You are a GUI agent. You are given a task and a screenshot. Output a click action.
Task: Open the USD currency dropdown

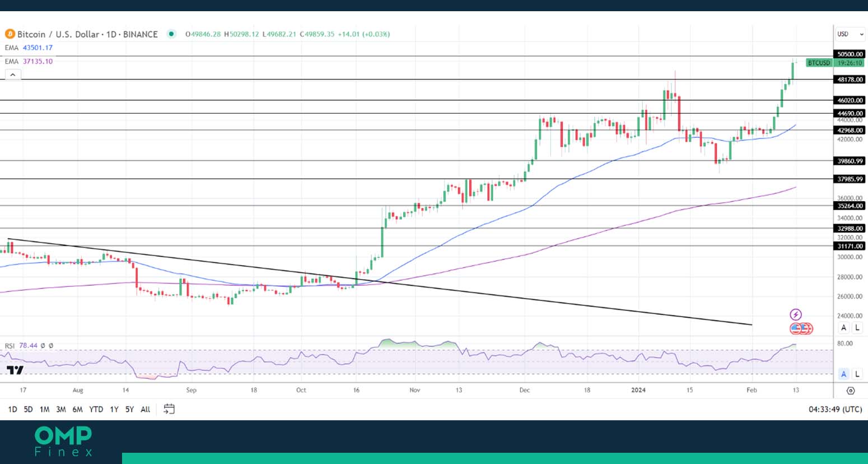pyautogui.click(x=850, y=34)
